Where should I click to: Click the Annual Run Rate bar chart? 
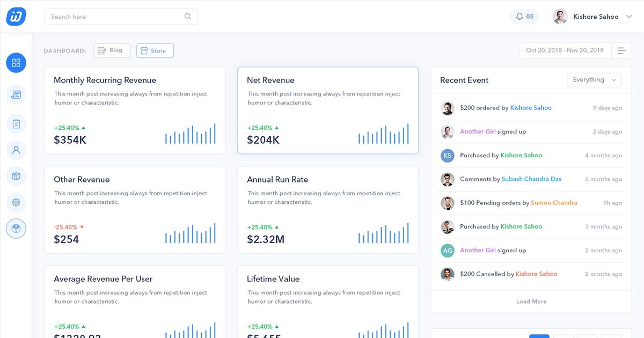(x=384, y=233)
